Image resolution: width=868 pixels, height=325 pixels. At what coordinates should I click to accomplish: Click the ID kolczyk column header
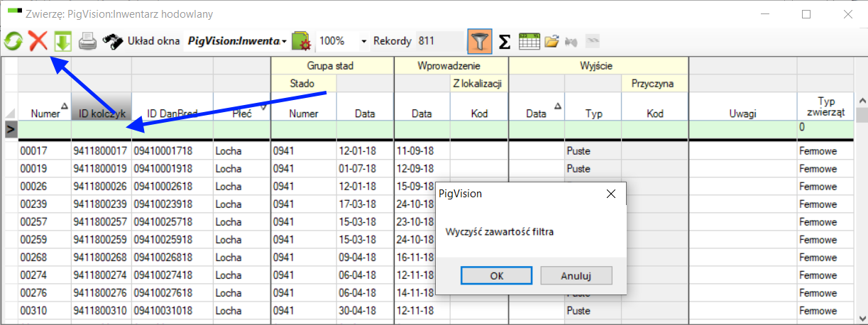click(101, 106)
